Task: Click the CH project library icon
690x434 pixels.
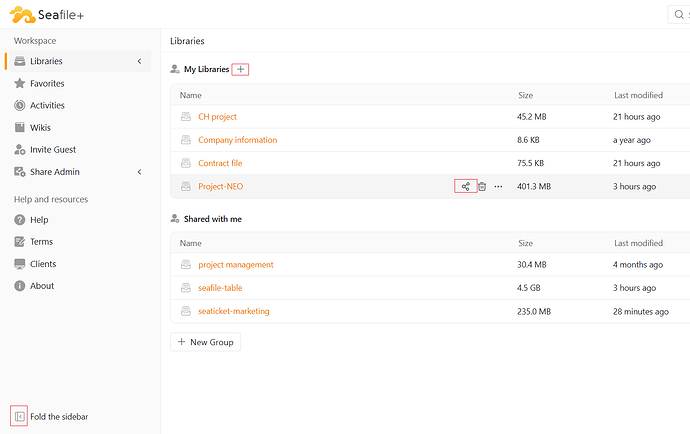Action: pos(186,117)
